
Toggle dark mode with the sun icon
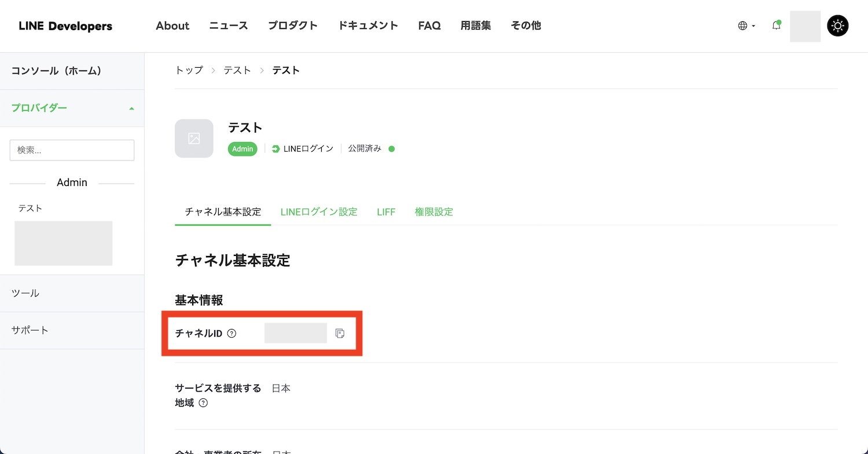pos(838,26)
